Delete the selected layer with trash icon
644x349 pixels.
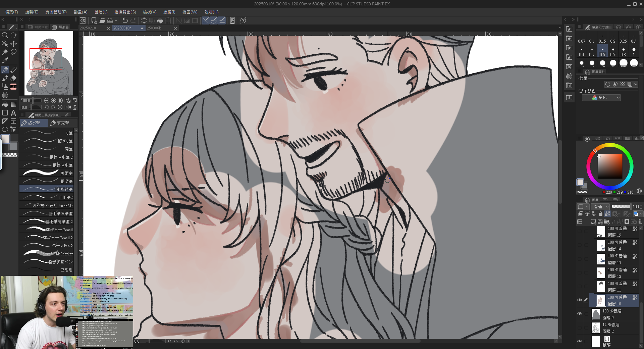click(640, 222)
